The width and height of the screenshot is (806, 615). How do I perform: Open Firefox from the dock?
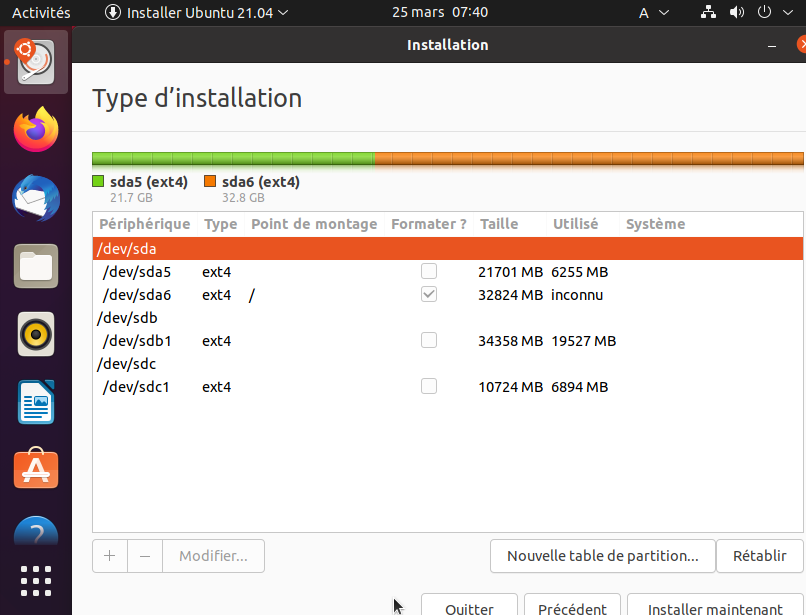36,130
